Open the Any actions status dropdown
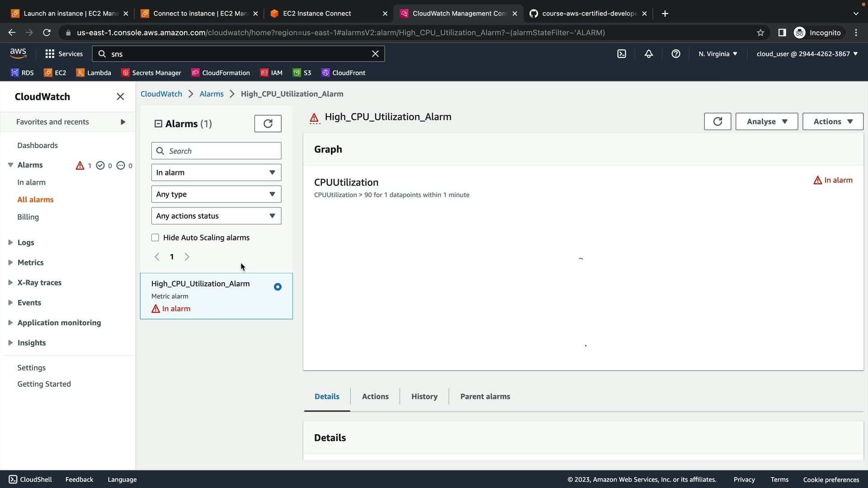This screenshot has height=488, width=868. coord(216,216)
